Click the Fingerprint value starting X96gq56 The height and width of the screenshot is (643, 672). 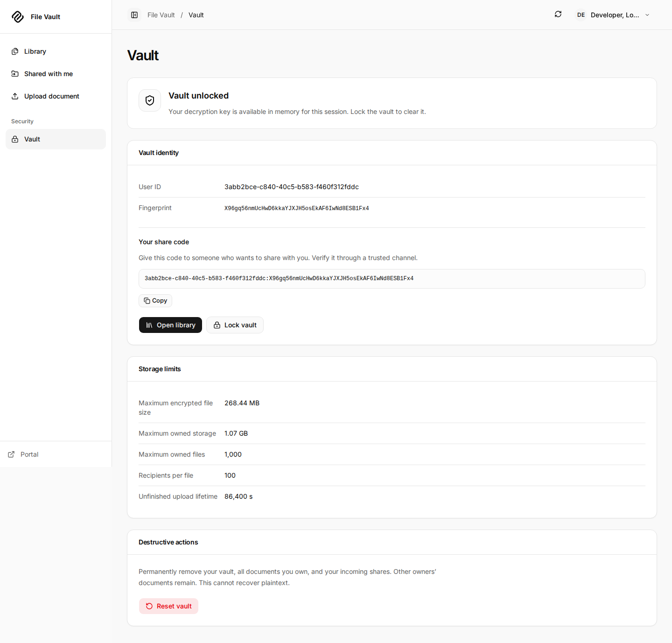[297, 208]
